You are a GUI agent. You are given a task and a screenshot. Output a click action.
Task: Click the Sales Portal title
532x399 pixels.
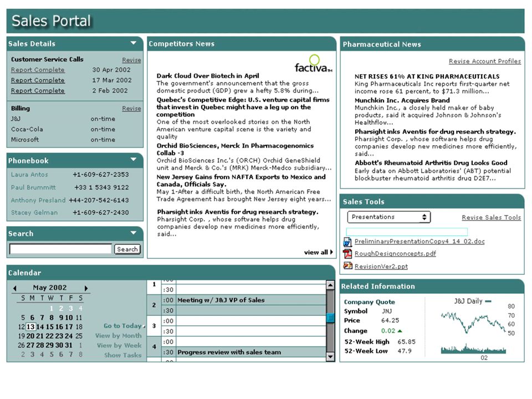51,21
